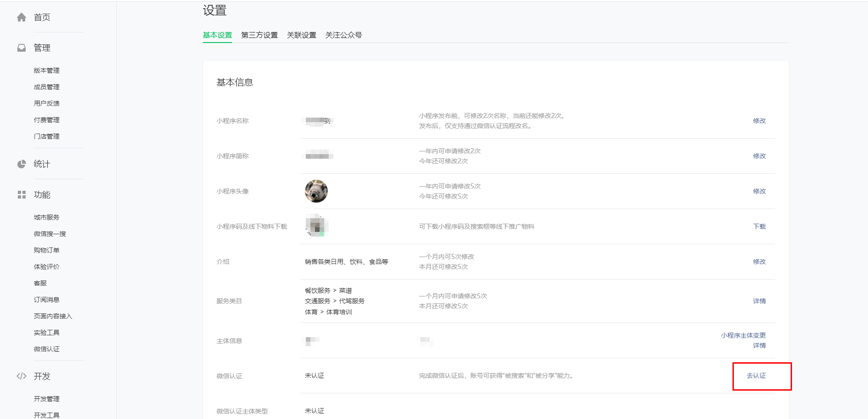This screenshot has width=868, height=419.
Task: Open 详情 for 服务类目
Action: [759, 301]
